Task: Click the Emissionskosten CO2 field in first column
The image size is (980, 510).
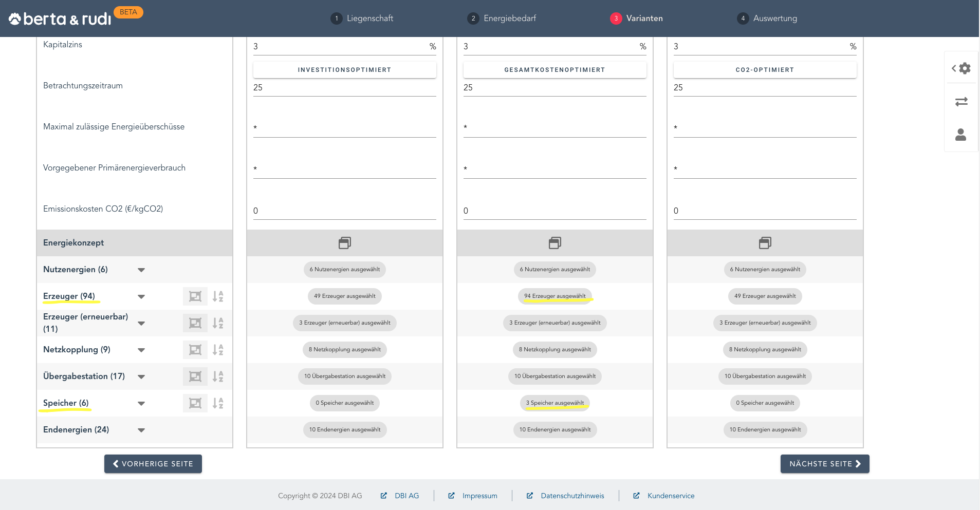Action: click(344, 211)
